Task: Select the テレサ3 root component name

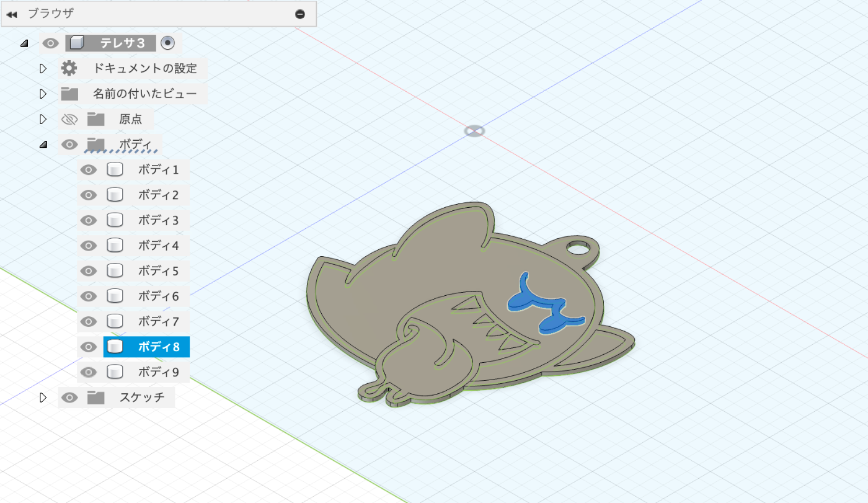Action: coord(122,43)
